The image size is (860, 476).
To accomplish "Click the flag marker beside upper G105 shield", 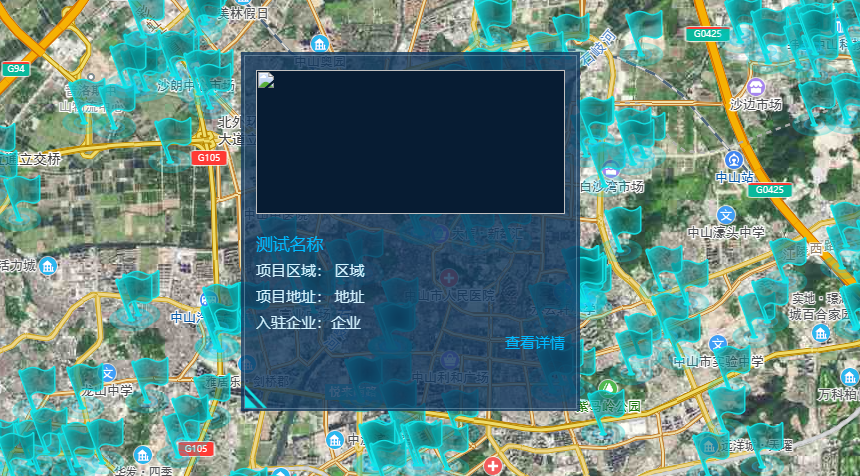I will [x=171, y=140].
